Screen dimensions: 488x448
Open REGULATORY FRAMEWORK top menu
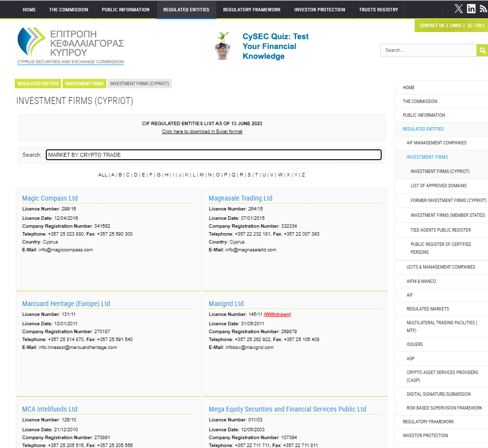(252, 10)
